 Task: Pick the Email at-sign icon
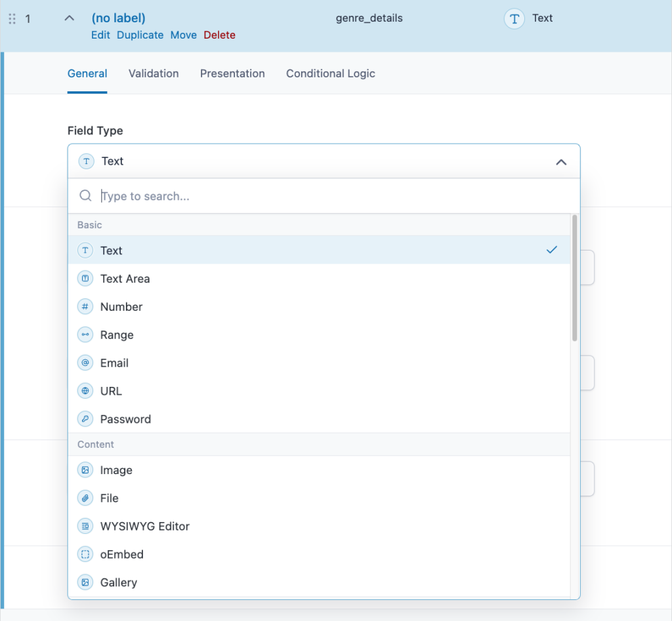(x=85, y=363)
